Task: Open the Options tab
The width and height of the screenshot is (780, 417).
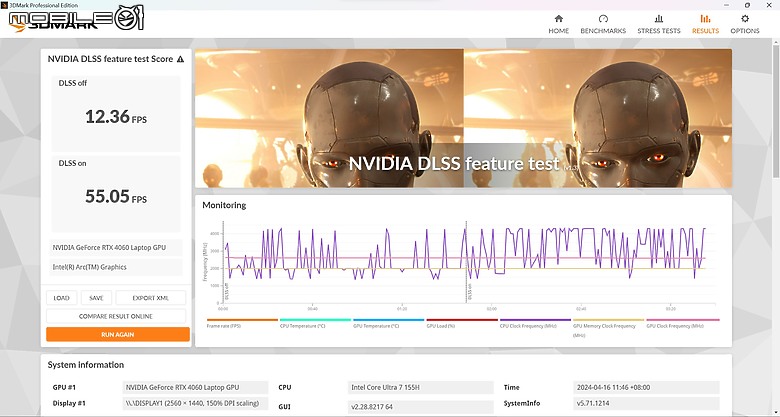Action: tap(745, 24)
